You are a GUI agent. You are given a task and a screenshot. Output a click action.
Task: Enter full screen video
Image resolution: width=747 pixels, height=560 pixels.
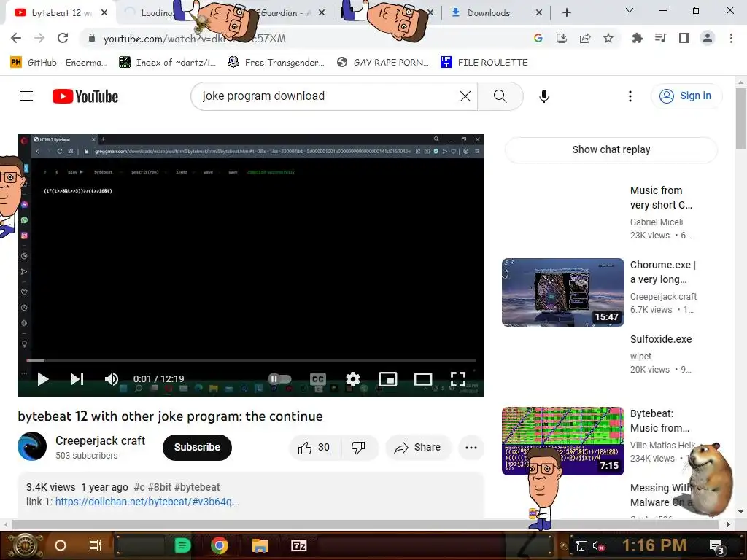[458, 379]
